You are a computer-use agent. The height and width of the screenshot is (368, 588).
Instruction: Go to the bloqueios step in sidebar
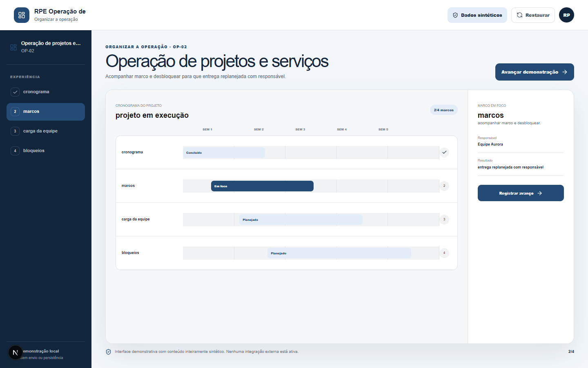(x=46, y=151)
